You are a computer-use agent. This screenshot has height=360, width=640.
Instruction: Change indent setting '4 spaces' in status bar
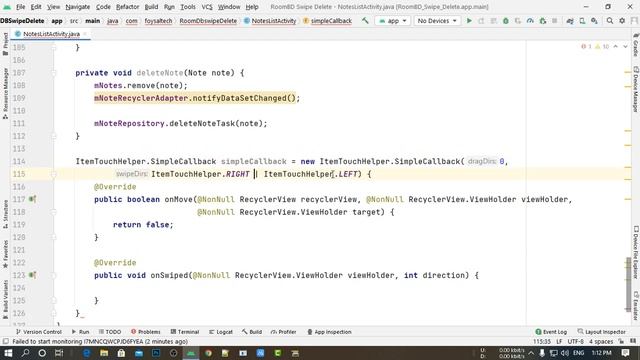click(601, 341)
